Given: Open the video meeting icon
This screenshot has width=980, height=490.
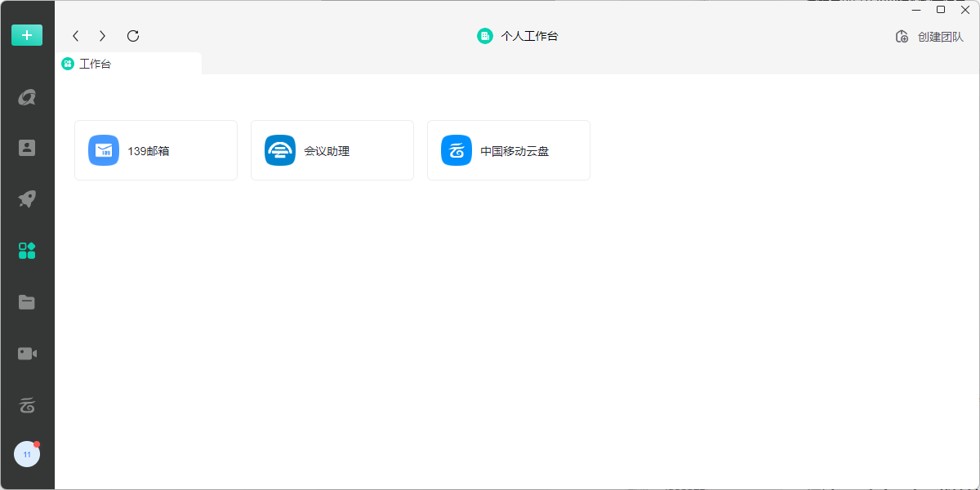Looking at the screenshot, I should click(x=27, y=353).
